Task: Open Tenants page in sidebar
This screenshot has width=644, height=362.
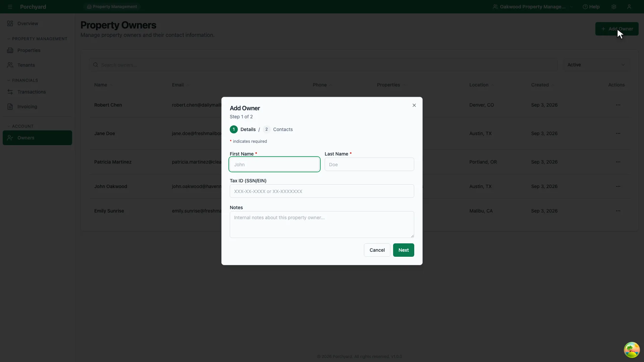Action: click(37, 65)
